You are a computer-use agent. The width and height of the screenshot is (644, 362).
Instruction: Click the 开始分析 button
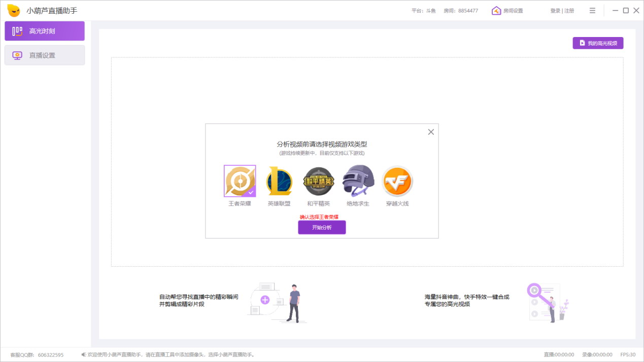322,228
